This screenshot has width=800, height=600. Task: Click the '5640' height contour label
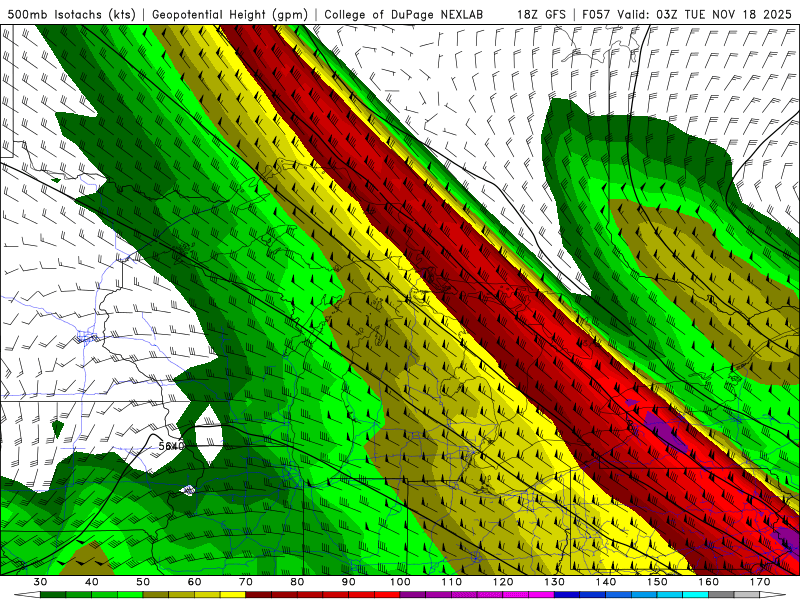171,446
